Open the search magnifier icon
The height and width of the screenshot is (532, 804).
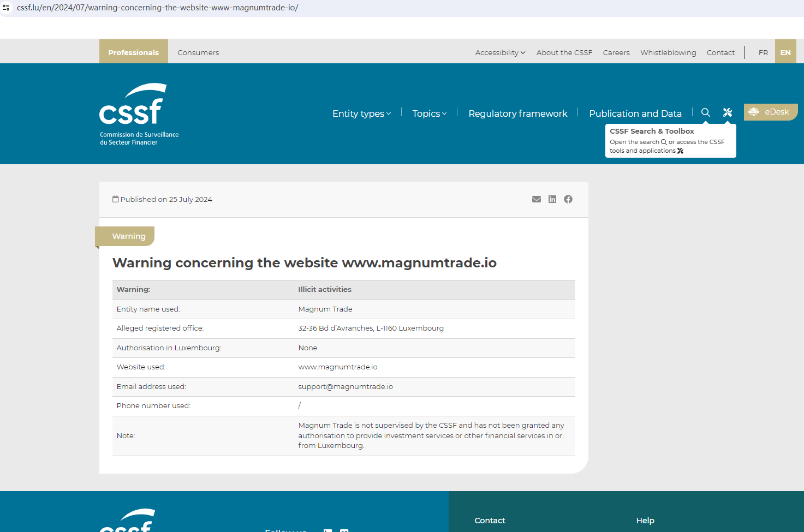coord(706,112)
